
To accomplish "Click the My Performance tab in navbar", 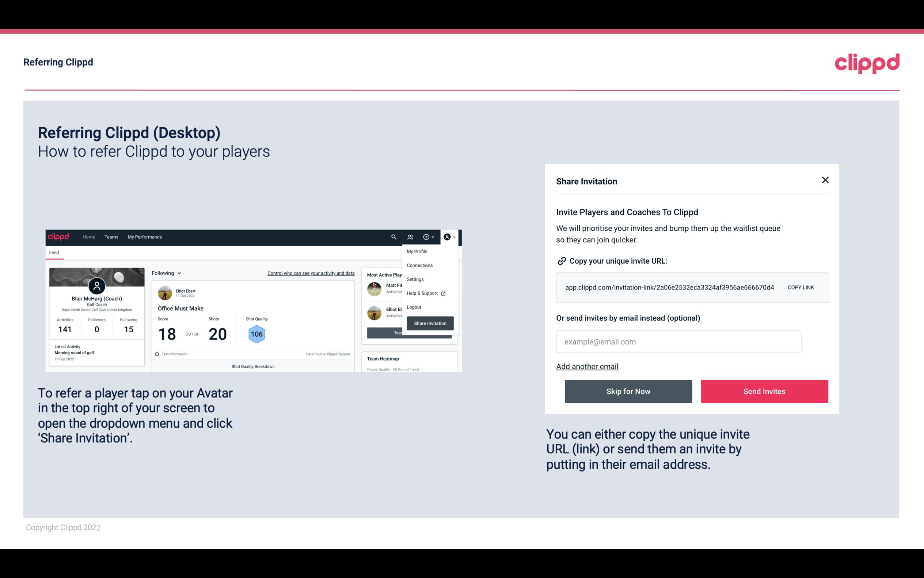I will (x=145, y=237).
